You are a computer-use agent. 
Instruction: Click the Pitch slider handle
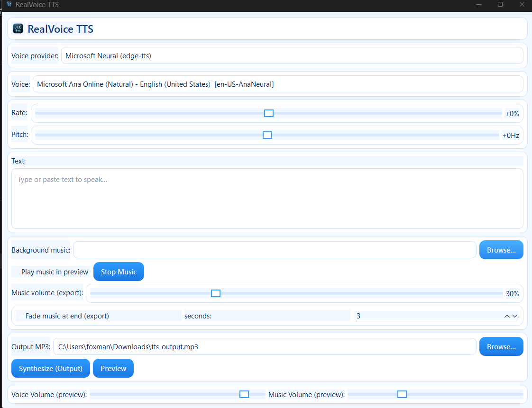tap(267, 135)
